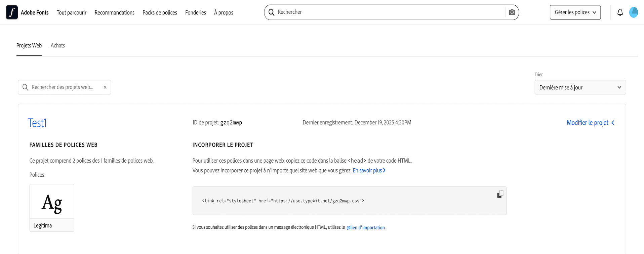Click the magnifier icon in web projects search

[x=25, y=87]
